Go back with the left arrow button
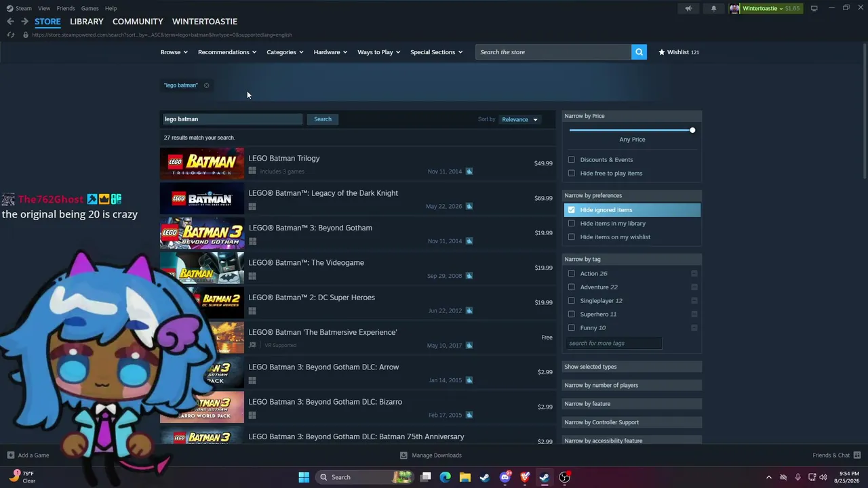The width and height of the screenshot is (868, 488). [x=10, y=22]
